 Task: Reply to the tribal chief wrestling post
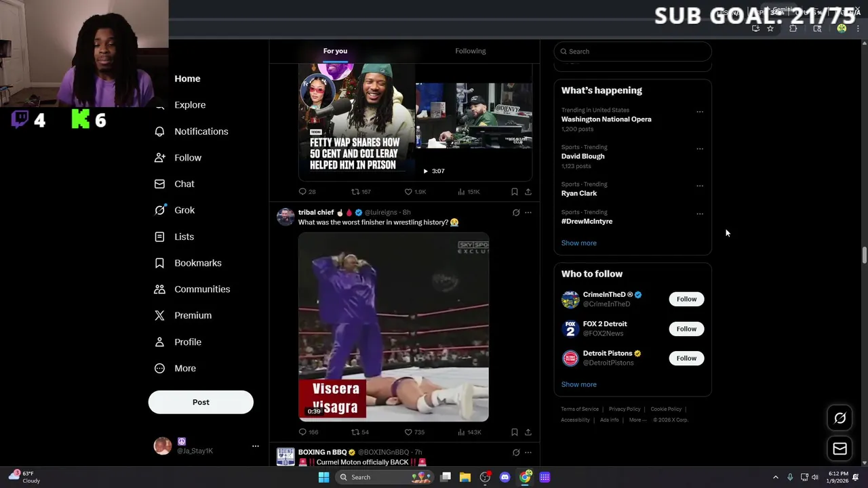[x=302, y=432]
